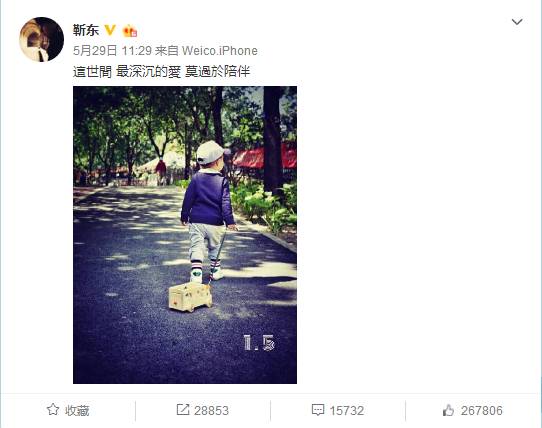Click the post text 這世間 最深沉的愛
The width and height of the screenshot is (542, 428).
127,72
